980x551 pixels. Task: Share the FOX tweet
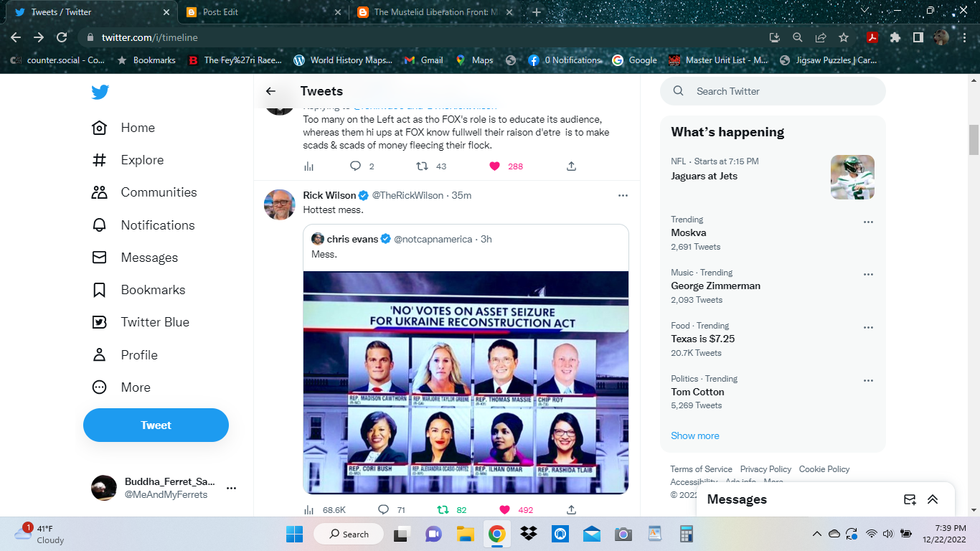click(571, 166)
